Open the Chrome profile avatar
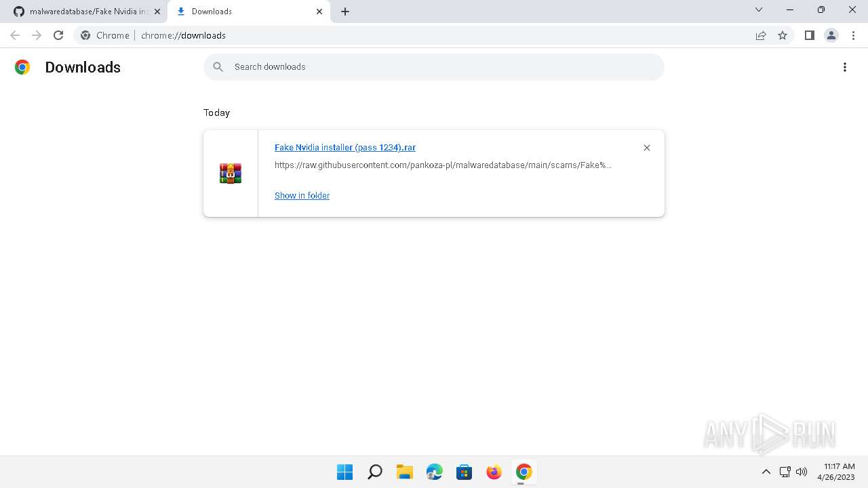This screenshot has width=868, height=488. (831, 35)
